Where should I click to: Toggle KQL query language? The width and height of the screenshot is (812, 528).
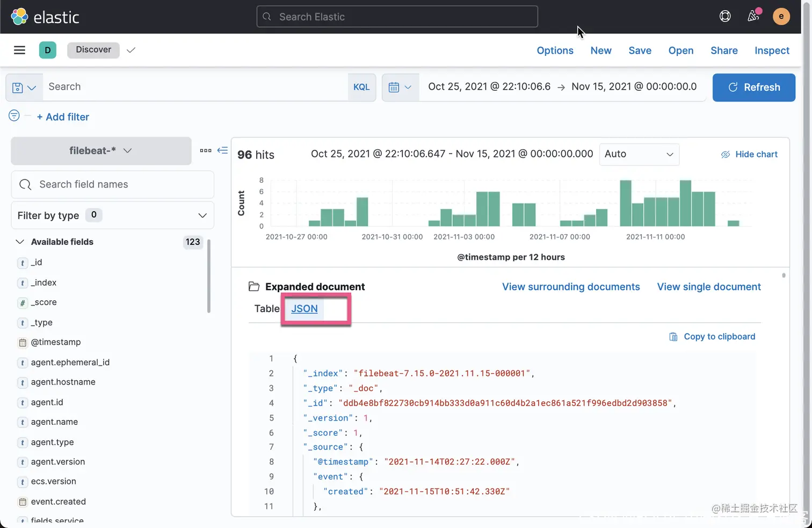pyautogui.click(x=361, y=87)
